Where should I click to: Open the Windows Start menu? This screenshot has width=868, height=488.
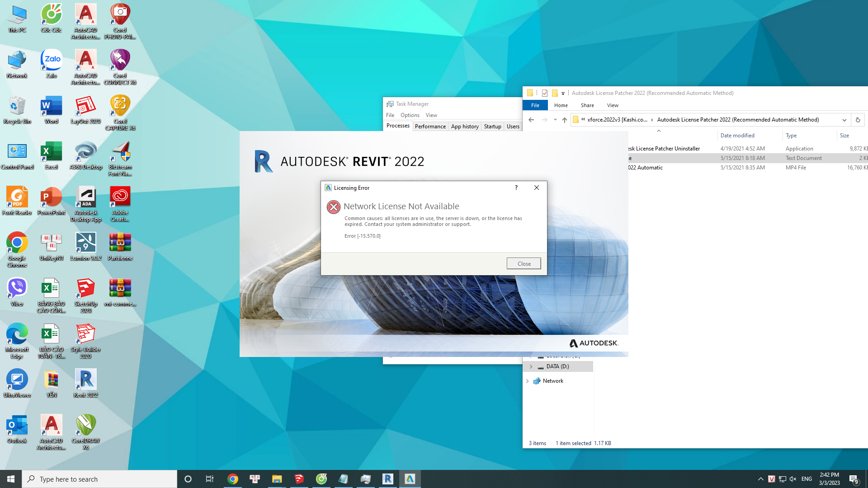pos(11,479)
